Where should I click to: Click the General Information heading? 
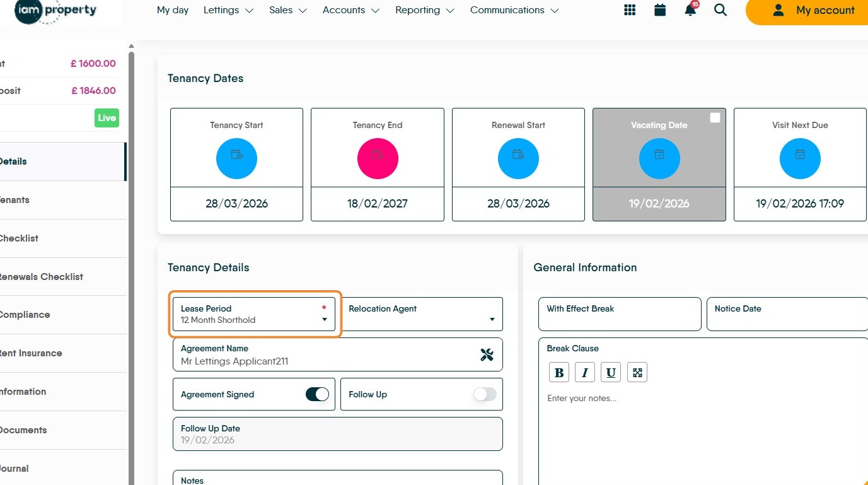pyautogui.click(x=586, y=267)
